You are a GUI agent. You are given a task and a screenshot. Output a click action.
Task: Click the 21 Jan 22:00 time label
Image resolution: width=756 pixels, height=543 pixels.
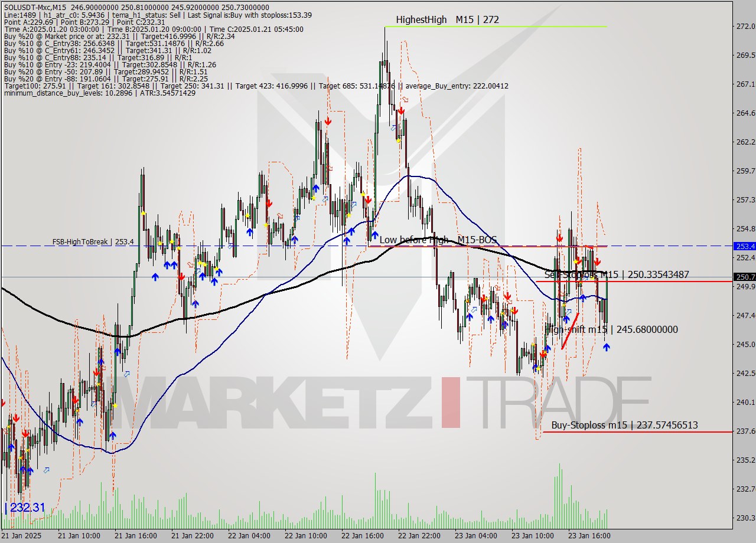click(193, 535)
